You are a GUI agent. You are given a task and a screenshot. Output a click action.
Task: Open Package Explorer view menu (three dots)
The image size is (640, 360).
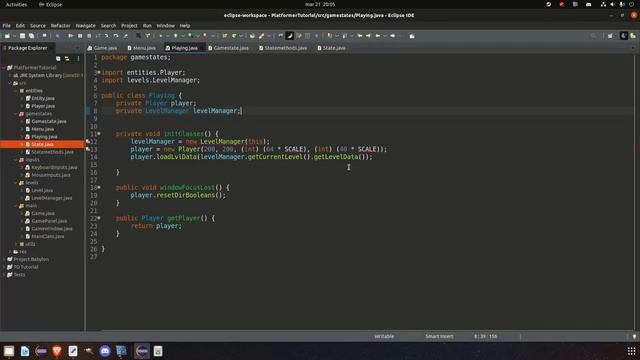(x=78, y=58)
